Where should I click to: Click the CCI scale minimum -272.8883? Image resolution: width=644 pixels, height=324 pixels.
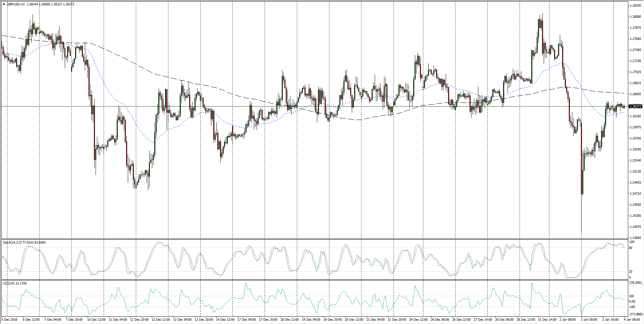(x=635, y=314)
